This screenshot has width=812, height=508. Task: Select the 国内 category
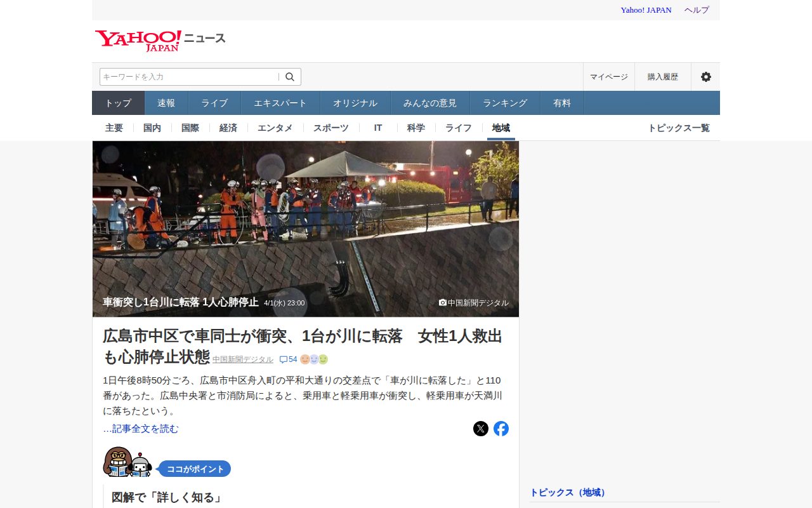(152, 128)
